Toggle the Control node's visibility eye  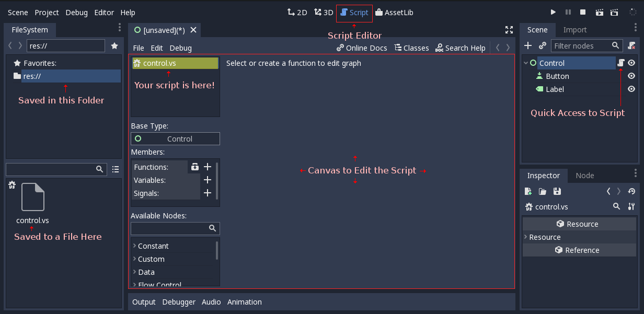click(x=631, y=62)
